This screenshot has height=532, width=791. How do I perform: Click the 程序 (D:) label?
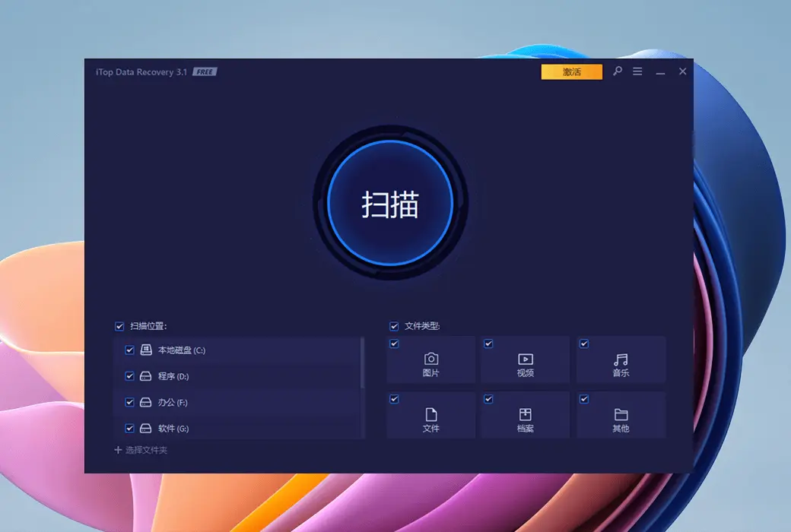[x=173, y=376]
